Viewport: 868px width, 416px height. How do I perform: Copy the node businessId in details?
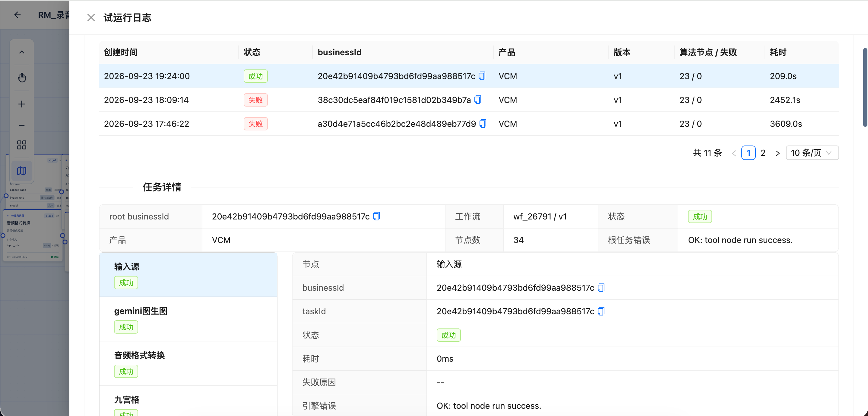coord(601,288)
